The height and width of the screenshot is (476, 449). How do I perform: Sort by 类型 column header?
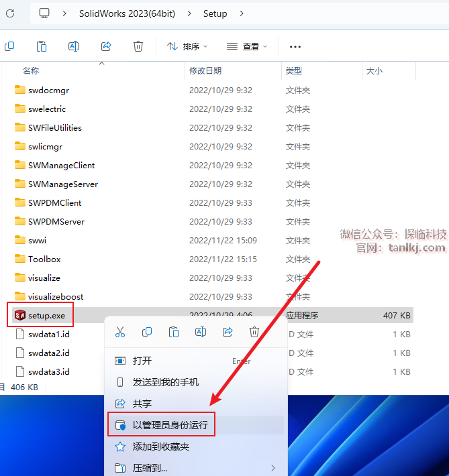[294, 71]
